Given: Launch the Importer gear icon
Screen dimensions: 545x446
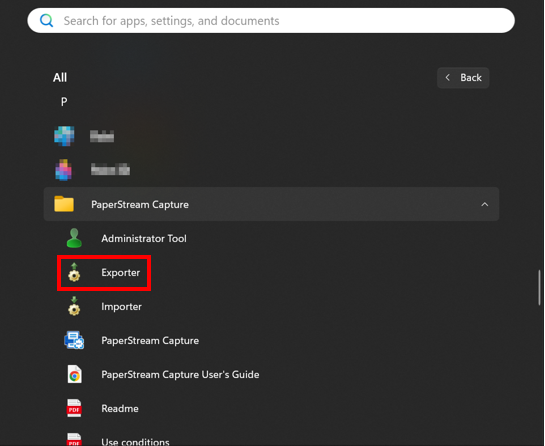Looking at the screenshot, I should tap(74, 306).
